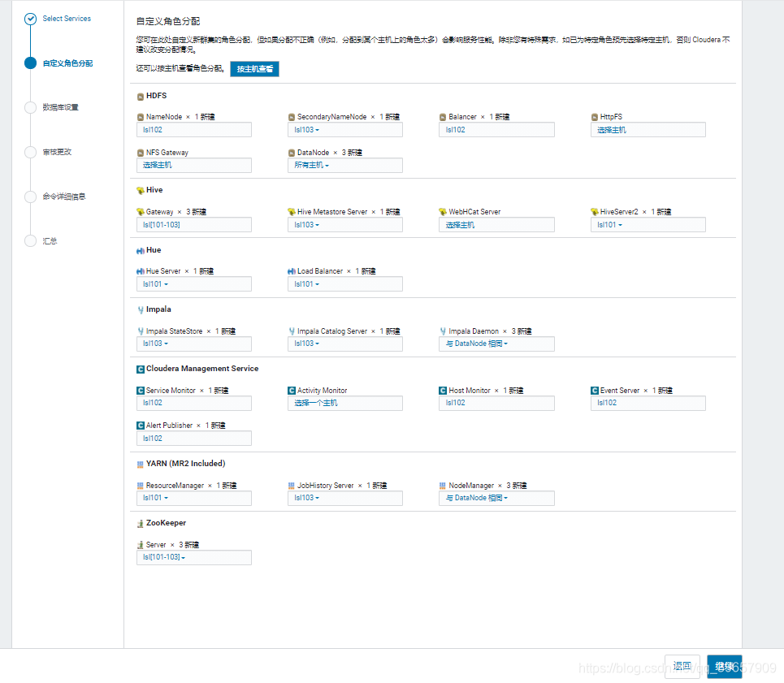Click HttpFS 选择主机 link
Screen dimensions: 784x683
612,130
